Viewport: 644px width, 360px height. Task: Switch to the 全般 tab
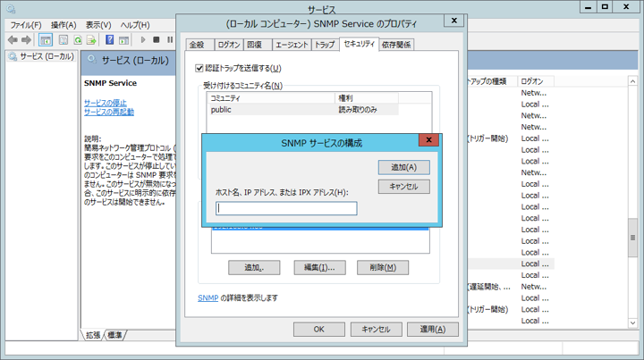[199, 45]
